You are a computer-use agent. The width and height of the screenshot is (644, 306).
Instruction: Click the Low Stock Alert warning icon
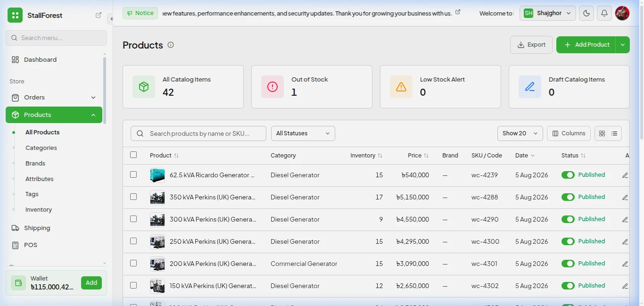point(401,87)
